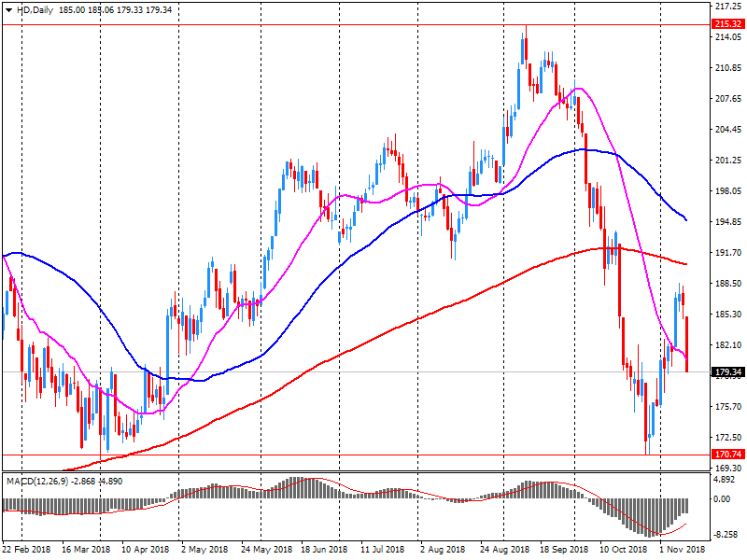Select the MACD scale value 4.892
The height and width of the screenshot is (560, 747).
click(x=725, y=480)
